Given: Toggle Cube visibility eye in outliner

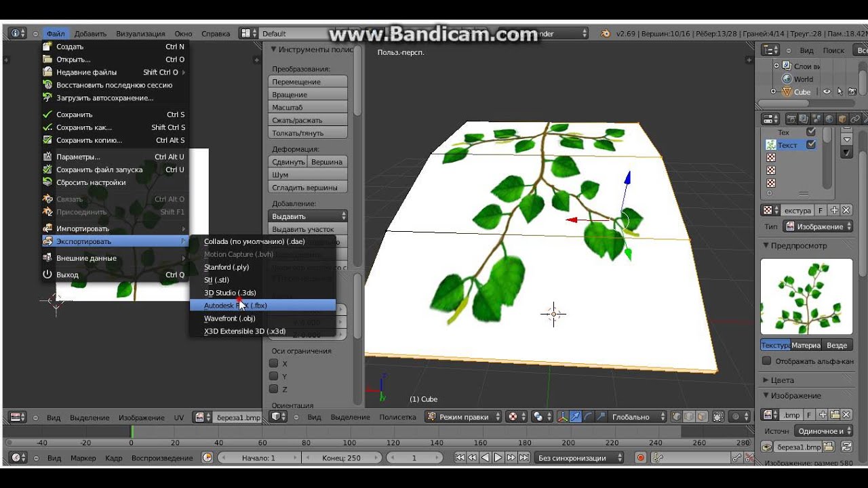Looking at the screenshot, I should point(827,91).
